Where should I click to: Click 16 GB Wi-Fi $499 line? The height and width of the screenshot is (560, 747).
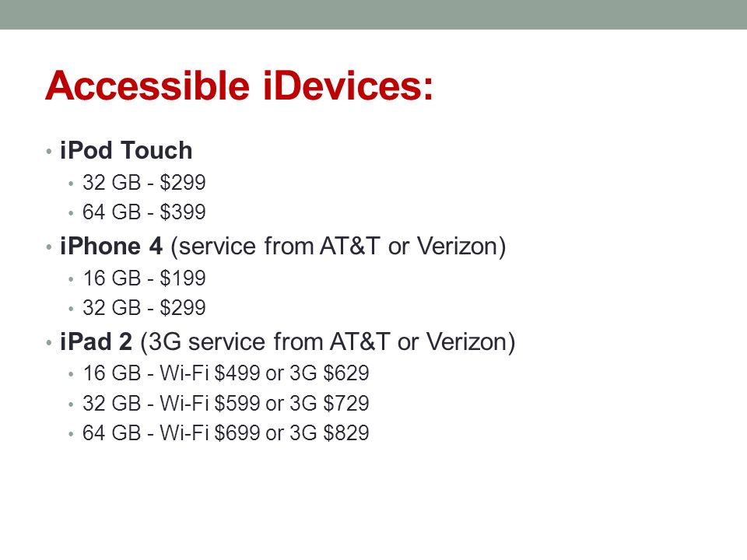226,373
